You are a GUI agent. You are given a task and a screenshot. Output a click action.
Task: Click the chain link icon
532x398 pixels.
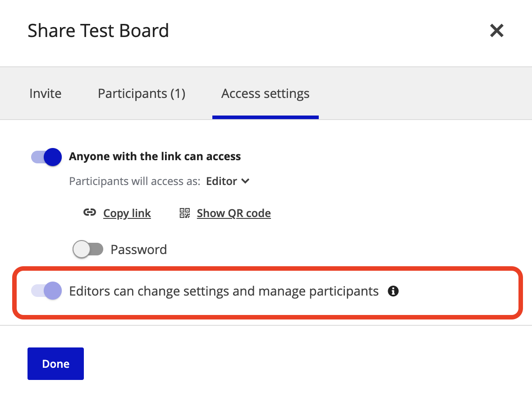point(90,213)
